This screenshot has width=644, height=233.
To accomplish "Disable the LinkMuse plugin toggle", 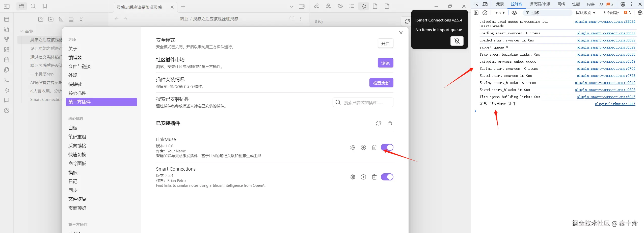I will pos(387,147).
